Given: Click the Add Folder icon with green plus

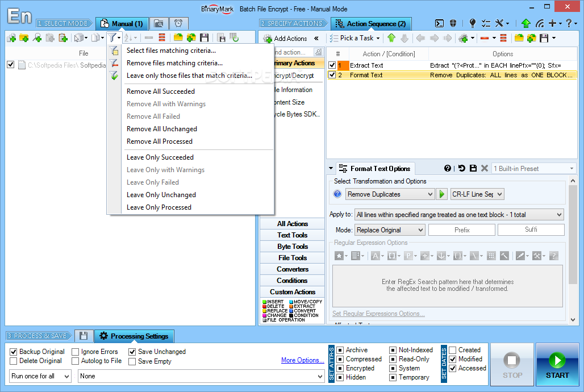Looking at the screenshot, I should (x=24, y=37).
